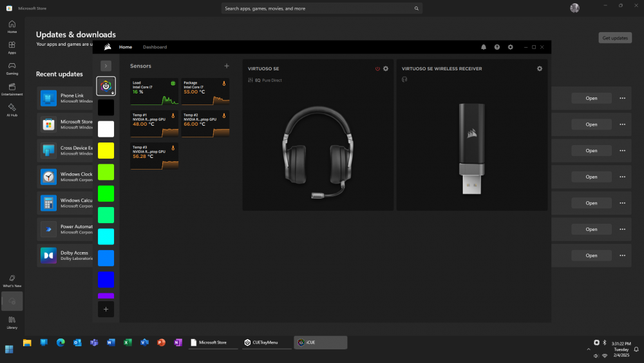Image resolution: width=644 pixels, height=363 pixels.
Task: Open the iCUE help icon
Action: tap(497, 47)
